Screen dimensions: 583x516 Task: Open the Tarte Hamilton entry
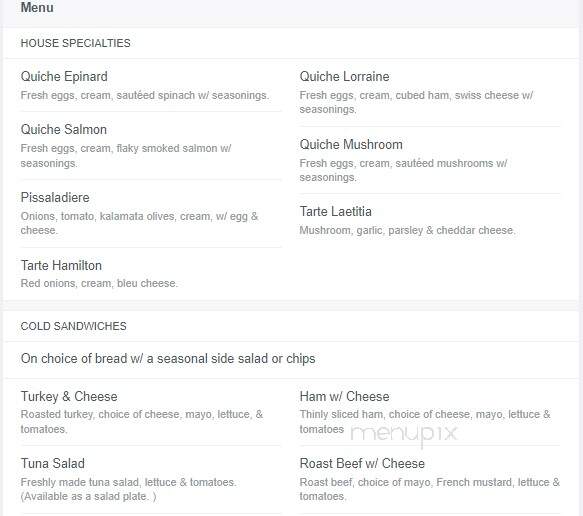click(61, 265)
